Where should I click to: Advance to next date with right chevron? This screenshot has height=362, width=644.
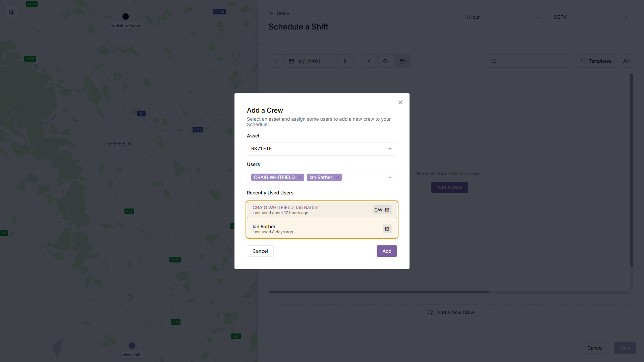[345, 61]
